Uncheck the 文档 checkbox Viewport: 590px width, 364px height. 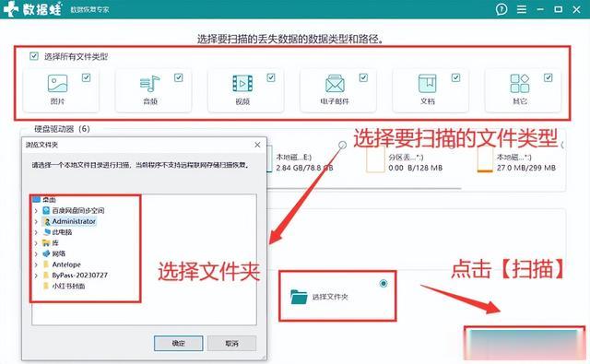point(455,77)
